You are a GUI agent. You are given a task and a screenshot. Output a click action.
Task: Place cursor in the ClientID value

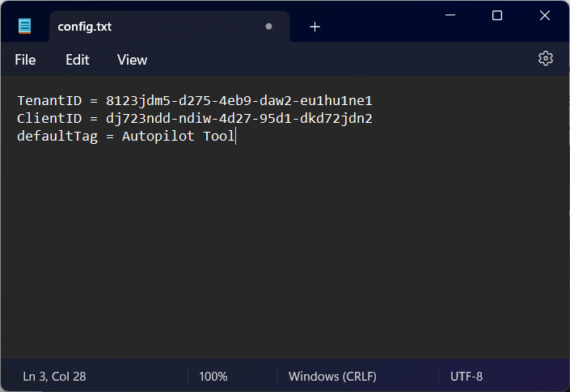click(239, 119)
